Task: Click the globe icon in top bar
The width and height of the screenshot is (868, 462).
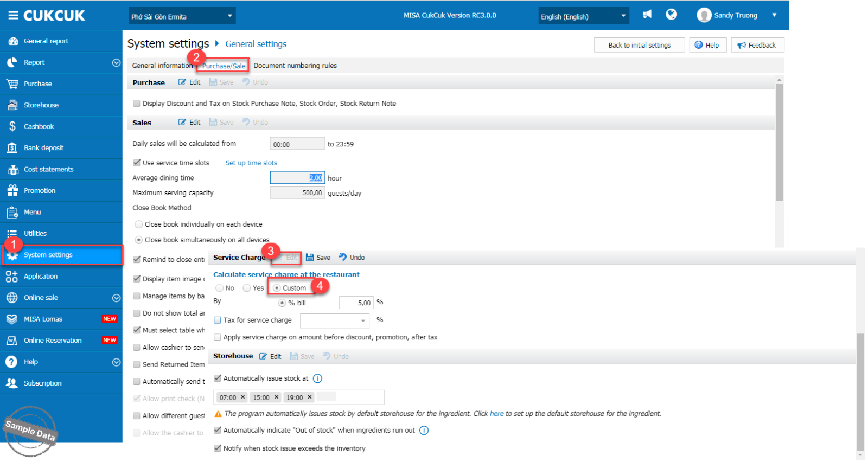Action: pyautogui.click(x=671, y=15)
